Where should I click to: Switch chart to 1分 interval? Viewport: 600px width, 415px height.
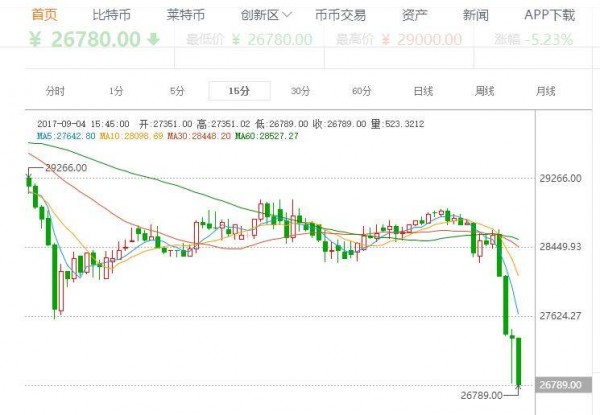point(117,91)
